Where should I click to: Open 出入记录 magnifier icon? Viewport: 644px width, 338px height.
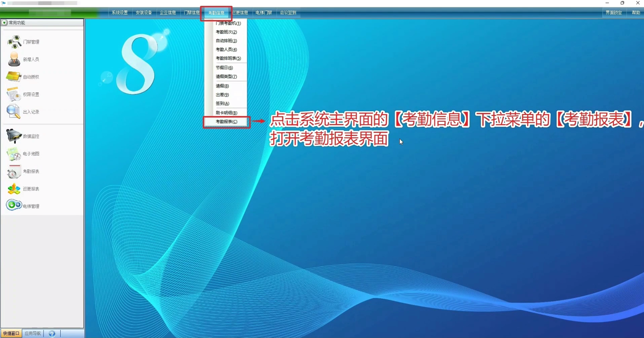click(13, 112)
